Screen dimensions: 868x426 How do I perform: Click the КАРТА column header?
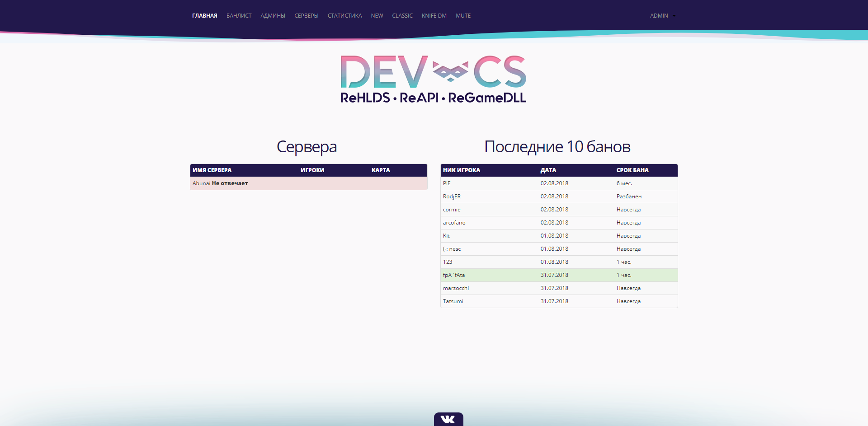tap(381, 170)
